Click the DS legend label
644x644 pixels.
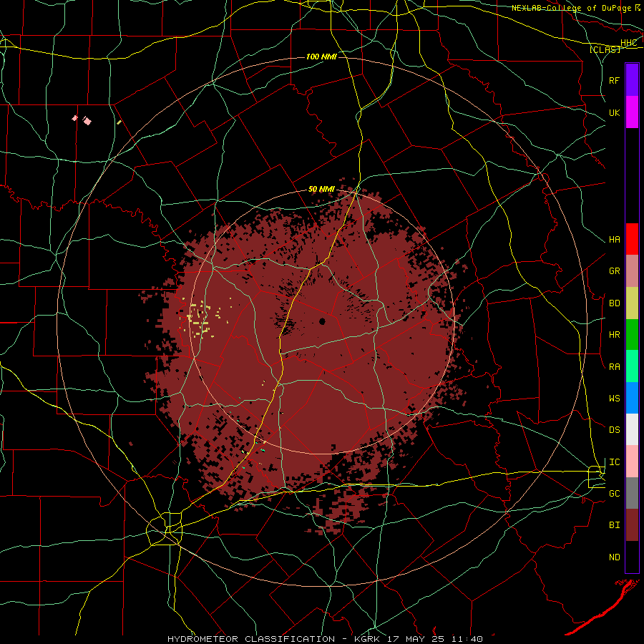click(x=615, y=429)
